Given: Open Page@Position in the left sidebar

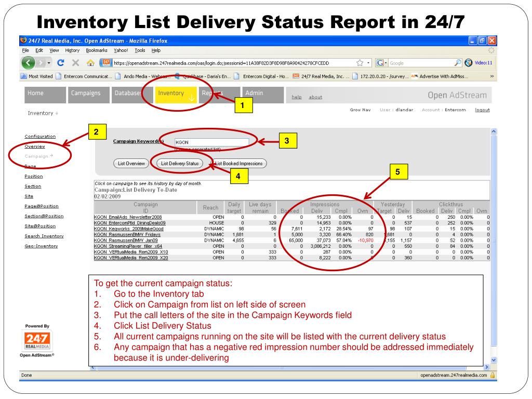Looking at the screenshot, I should pos(42,206).
